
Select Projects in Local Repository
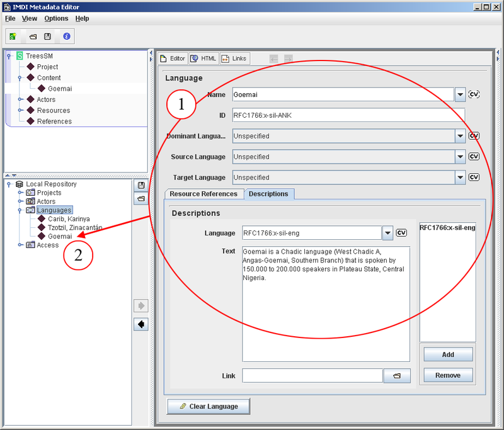pyautogui.click(x=49, y=193)
